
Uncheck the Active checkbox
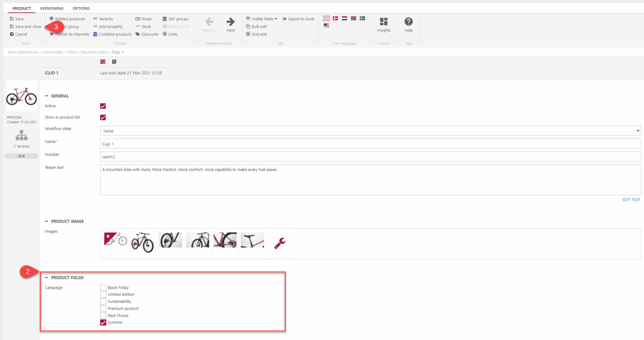coord(103,106)
